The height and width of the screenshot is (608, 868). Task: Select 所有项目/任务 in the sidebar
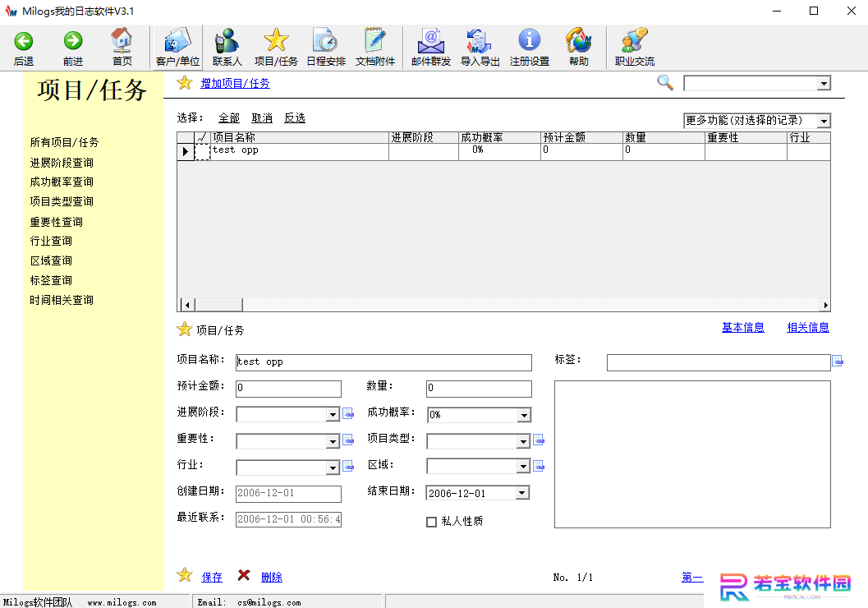(64, 142)
